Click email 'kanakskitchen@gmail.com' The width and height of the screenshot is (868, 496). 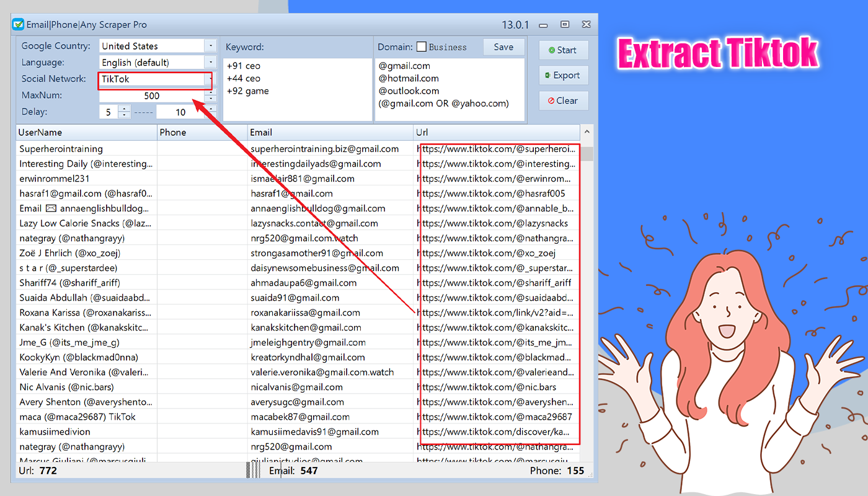pyautogui.click(x=306, y=327)
